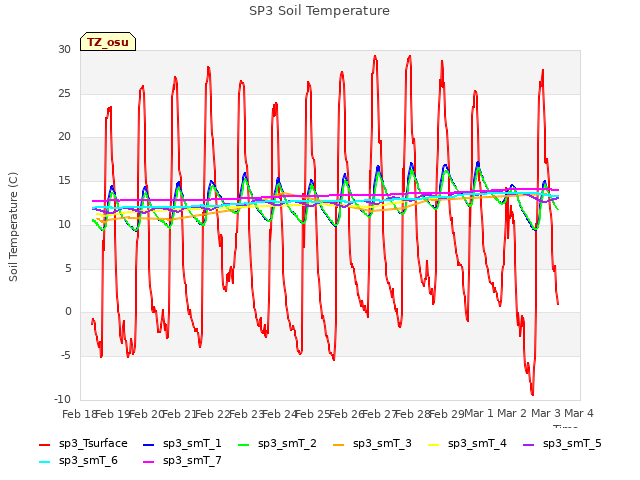Viewport: 640px width, 480px height.
Task: Click the magenta sp3_smT_7 legend swatch
Action: 149,462
